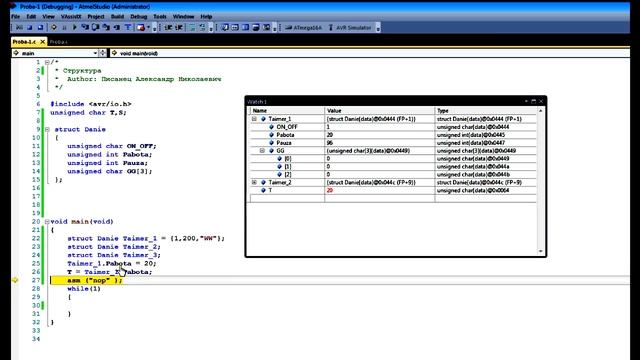Switch to the second Proba document tab
The width and height of the screenshot is (640, 360).
click(58, 42)
